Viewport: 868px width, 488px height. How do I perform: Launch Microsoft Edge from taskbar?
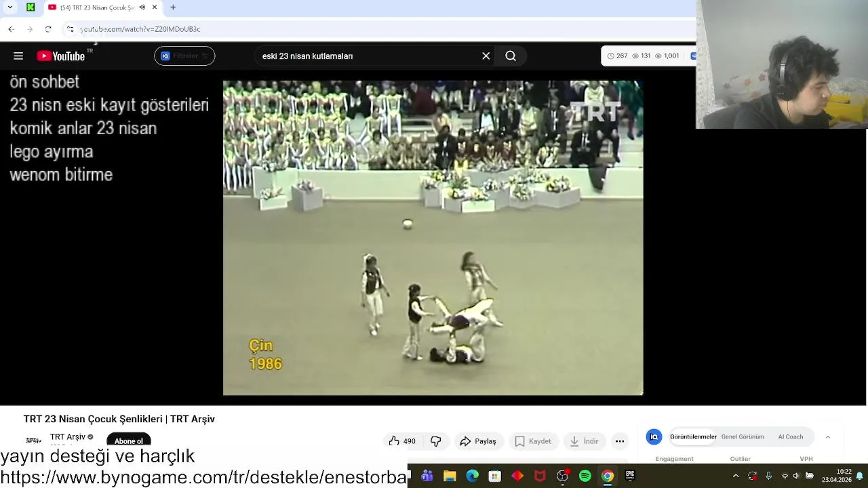tap(472, 476)
